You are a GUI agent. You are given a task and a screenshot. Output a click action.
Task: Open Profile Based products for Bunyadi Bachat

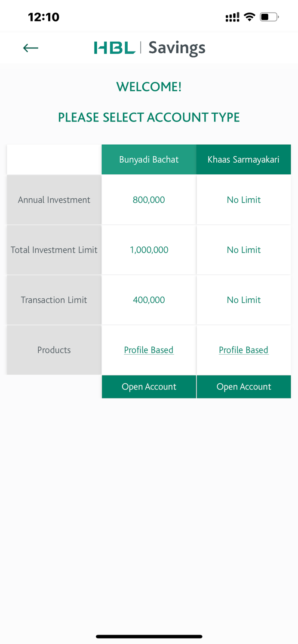(x=149, y=350)
